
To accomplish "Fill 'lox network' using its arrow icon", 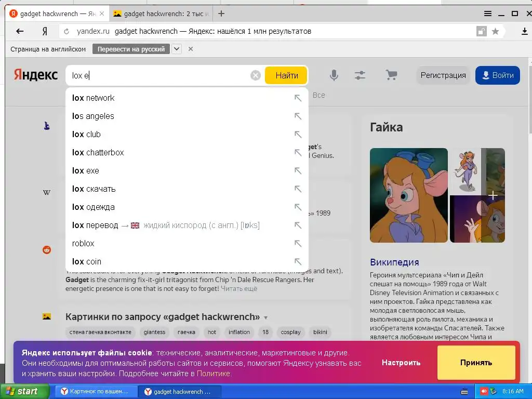I will click(298, 98).
